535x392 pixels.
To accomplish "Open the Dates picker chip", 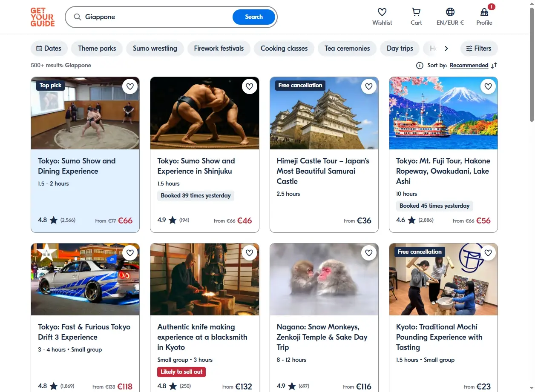I will [49, 49].
